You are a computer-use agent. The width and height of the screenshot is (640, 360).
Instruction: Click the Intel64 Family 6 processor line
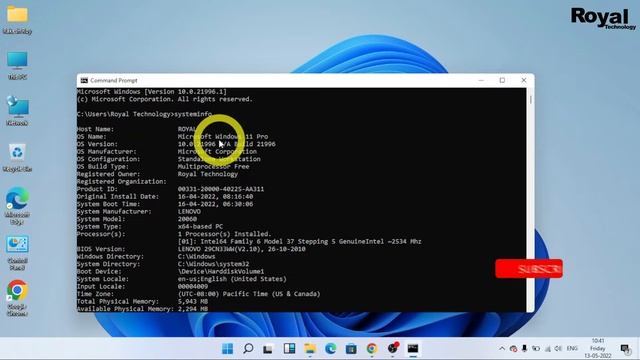pyautogui.click(x=300, y=242)
